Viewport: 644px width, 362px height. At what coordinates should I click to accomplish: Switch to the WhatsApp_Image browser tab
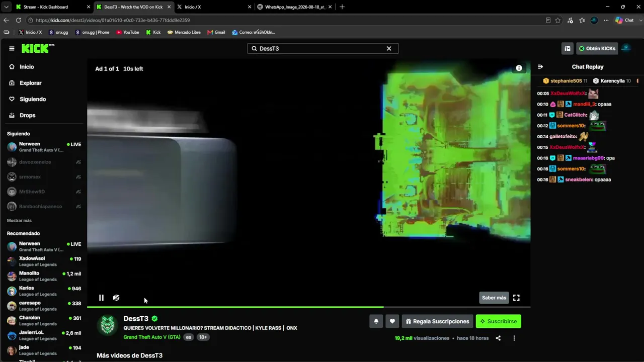tap(295, 7)
